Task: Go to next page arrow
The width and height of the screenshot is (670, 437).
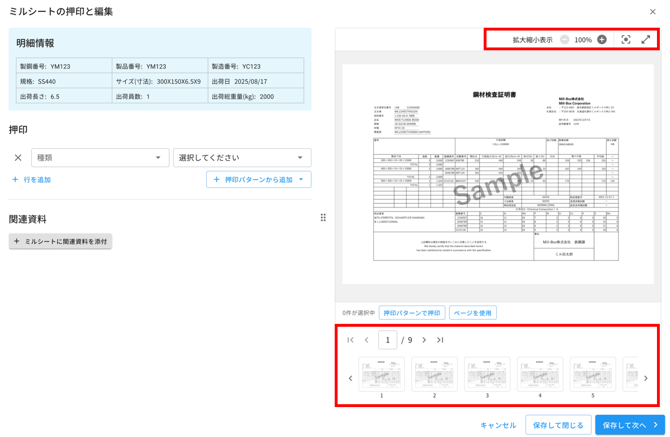Action: [424, 340]
